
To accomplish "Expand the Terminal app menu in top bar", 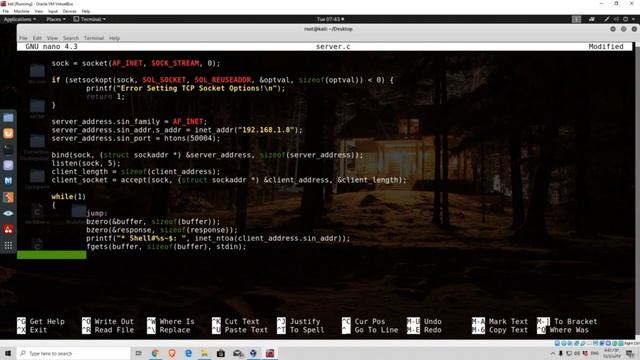I will 90,19.
